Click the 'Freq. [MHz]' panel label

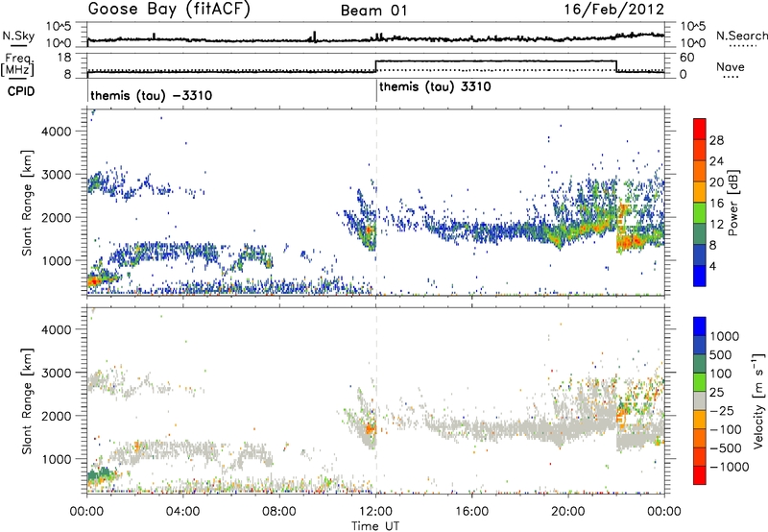(x=18, y=65)
